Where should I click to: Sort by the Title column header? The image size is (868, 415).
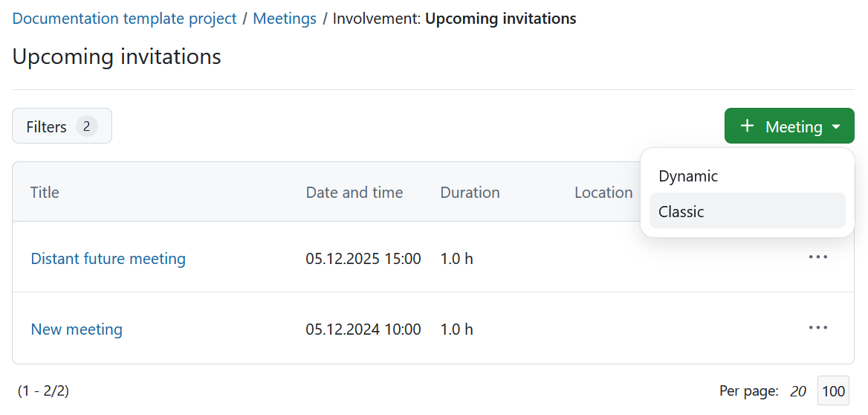(45, 193)
